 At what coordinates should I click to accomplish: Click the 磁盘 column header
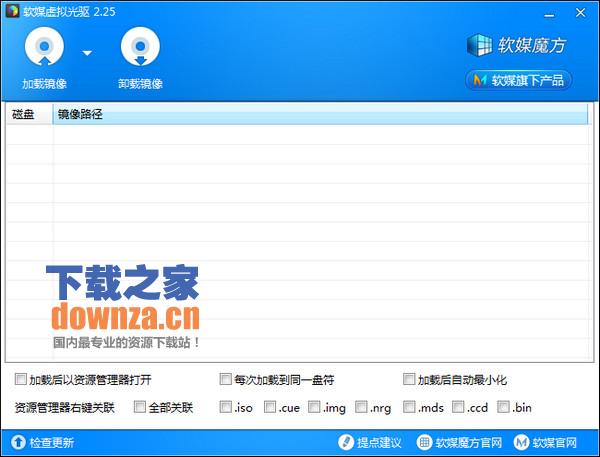pyautogui.click(x=29, y=114)
